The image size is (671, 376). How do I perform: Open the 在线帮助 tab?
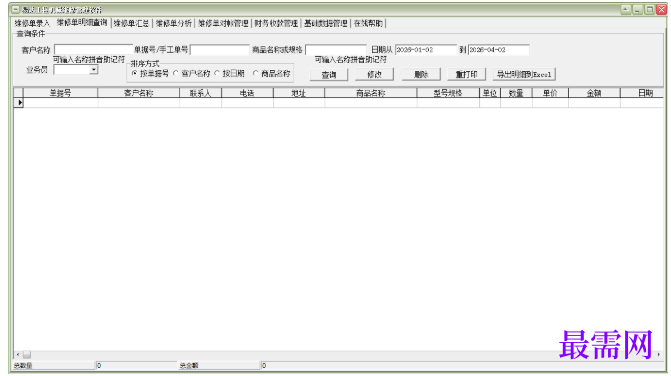(x=368, y=23)
